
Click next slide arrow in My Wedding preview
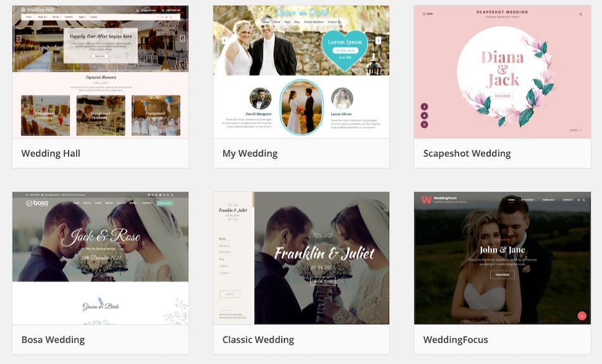(378, 41)
